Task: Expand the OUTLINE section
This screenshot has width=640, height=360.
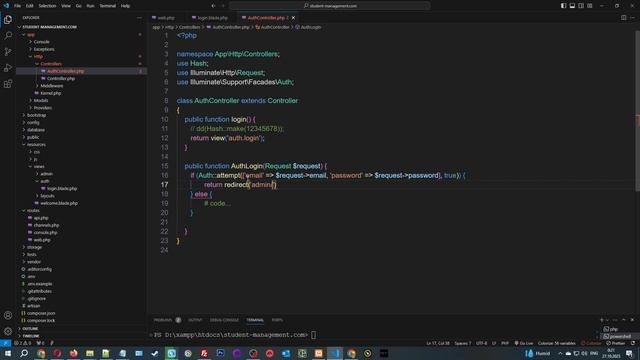Action: tap(29, 329)
